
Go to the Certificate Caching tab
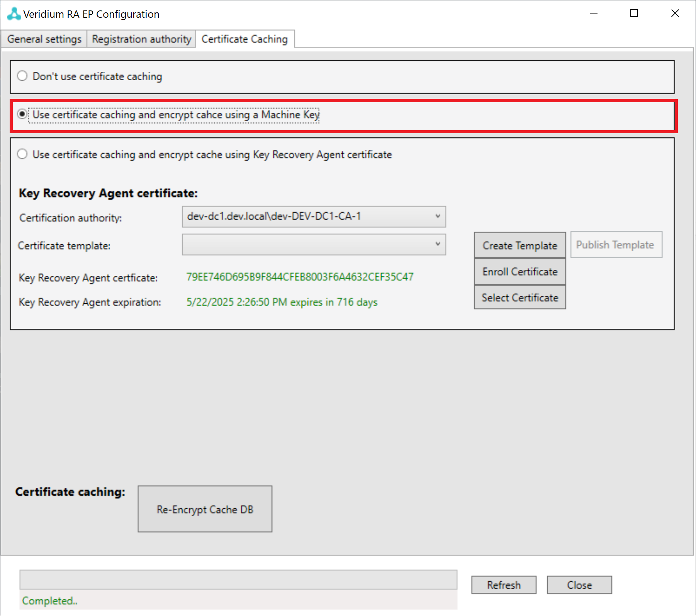point(244,39)
